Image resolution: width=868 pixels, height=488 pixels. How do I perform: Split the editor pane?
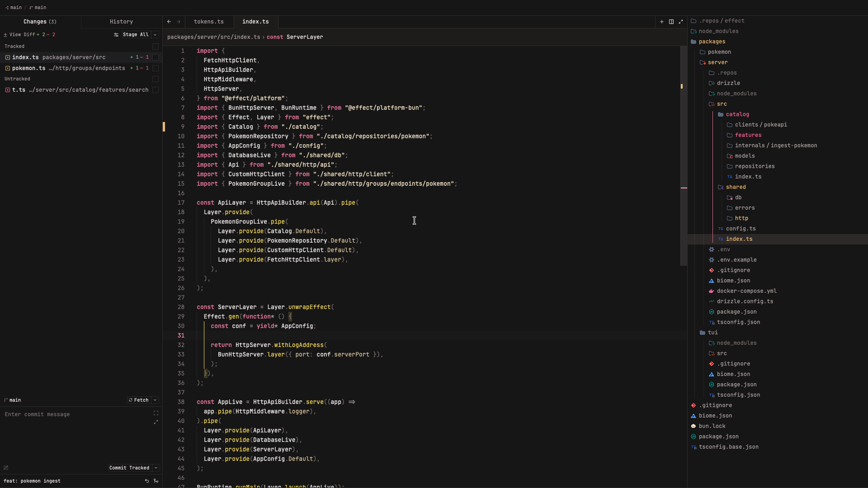pos(671,22)
